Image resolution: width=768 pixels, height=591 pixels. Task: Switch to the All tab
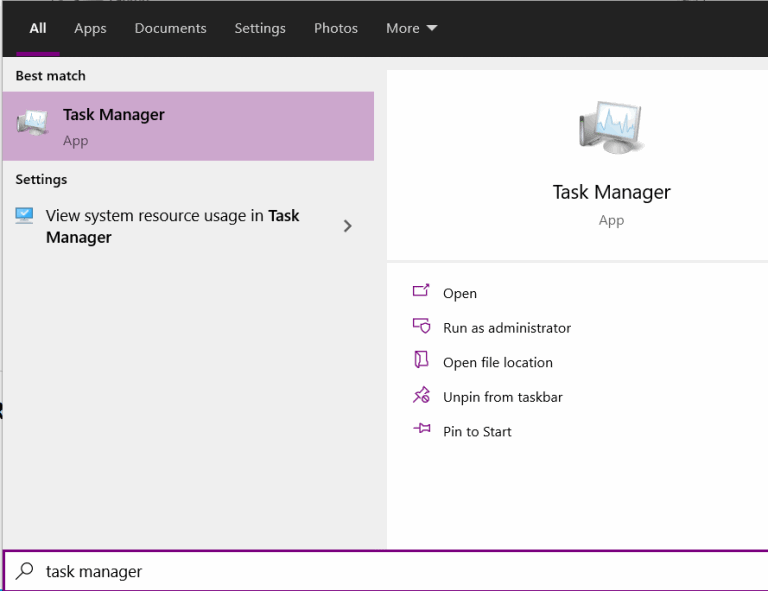pos(38,28)
